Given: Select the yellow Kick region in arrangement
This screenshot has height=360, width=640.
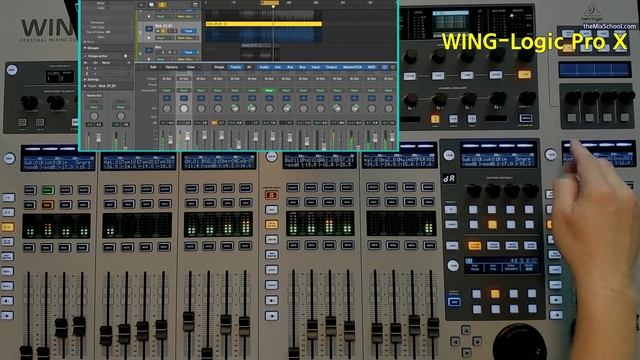Looking at the screenshot, I should [264, 24].
